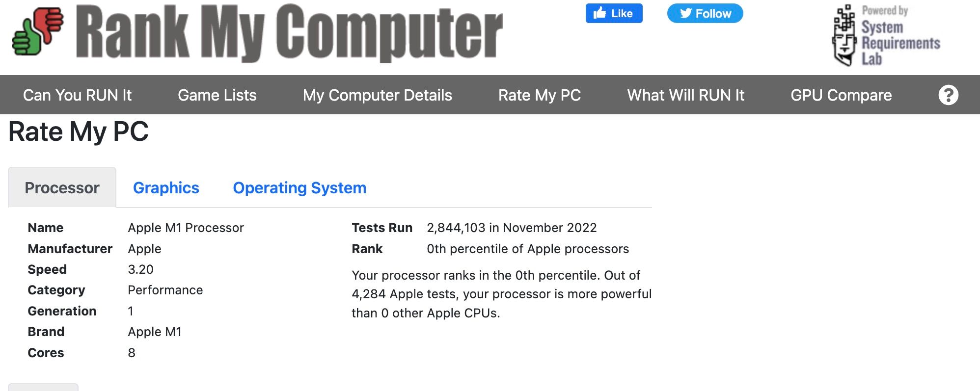The width and height of the screenshot is (980, 391).
Task: Navigate to GPU Compare
Action: point(841,95)
